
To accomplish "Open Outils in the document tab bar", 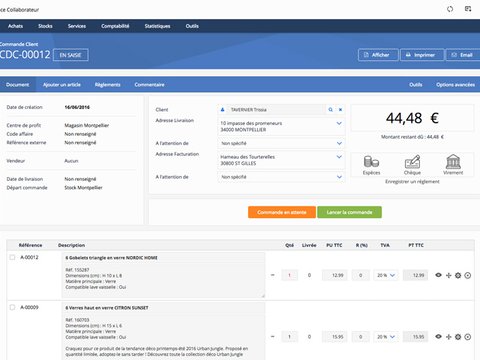I will (x=416, y=85).
